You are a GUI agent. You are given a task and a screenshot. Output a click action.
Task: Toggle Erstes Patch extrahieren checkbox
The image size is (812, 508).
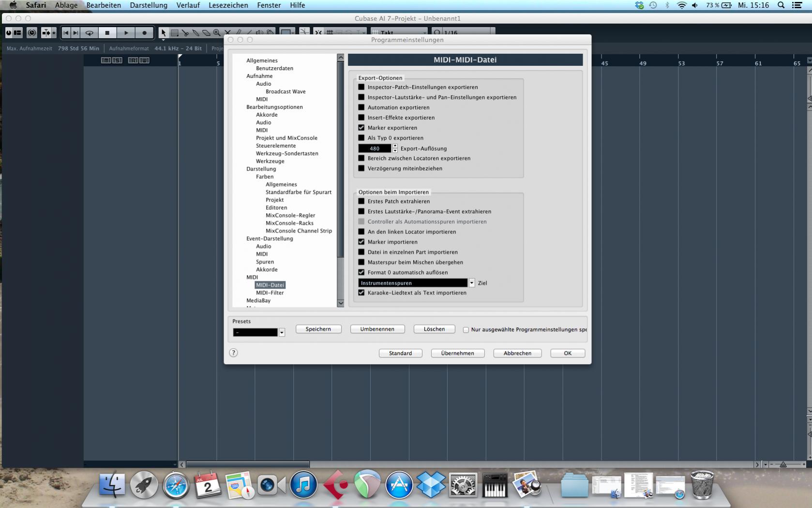coord(361,201)
